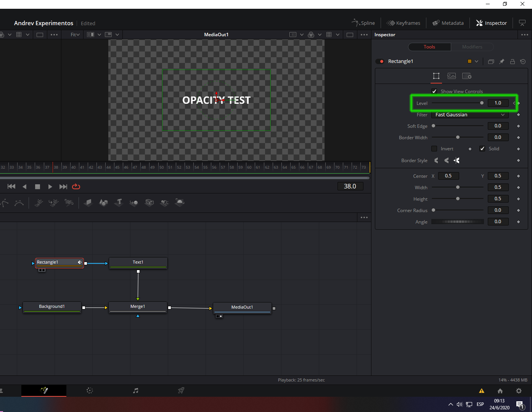Add an Image Plane 3D node
This screenshot has height=412, width=532.
click(88, 203)
